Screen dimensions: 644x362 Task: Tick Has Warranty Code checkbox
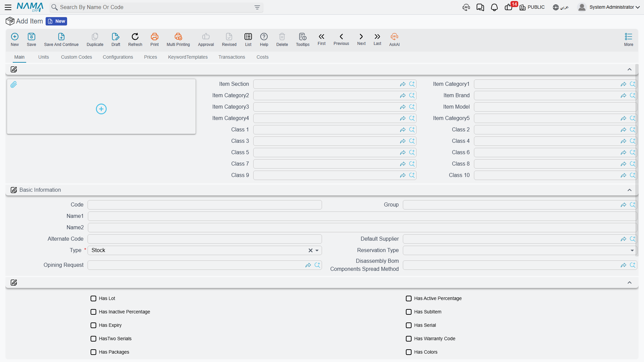tap(409, 339)
